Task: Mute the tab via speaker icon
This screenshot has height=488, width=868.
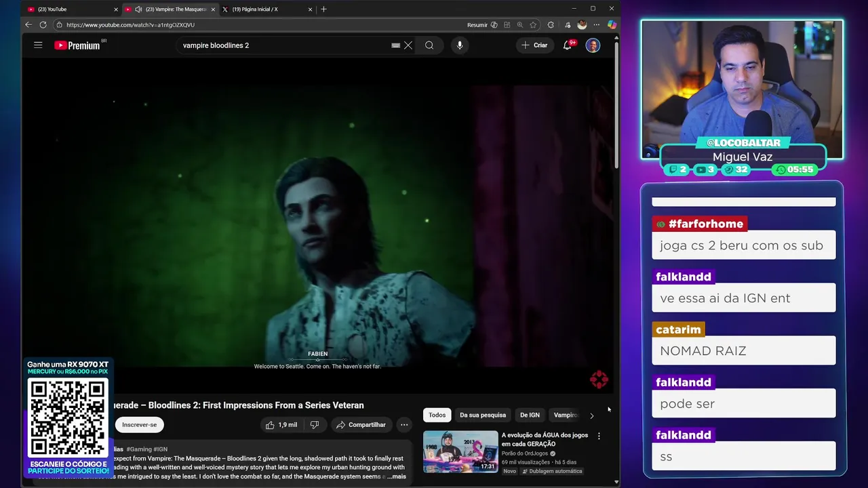Action: [138, 9]
